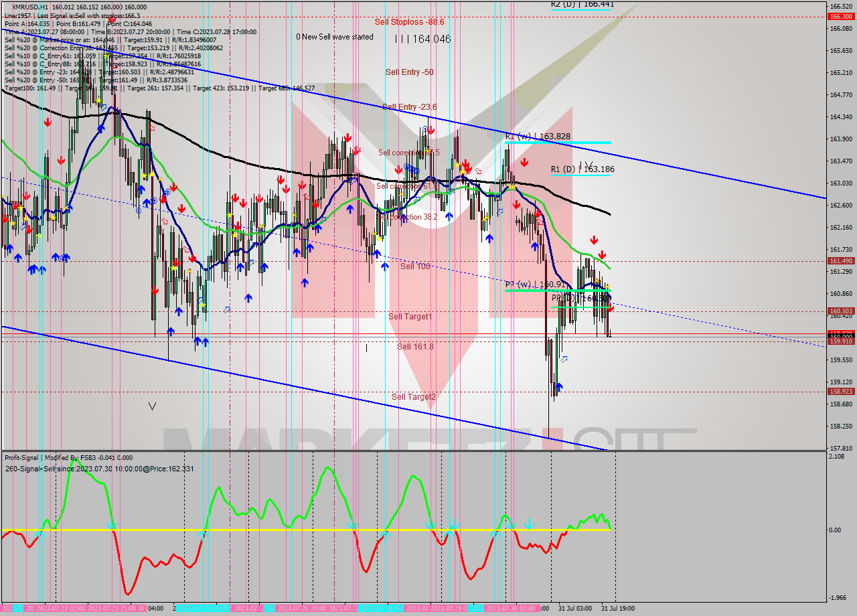857x616 pixels.
Task: Click the red 159.910 price tag
Action: 840,341
